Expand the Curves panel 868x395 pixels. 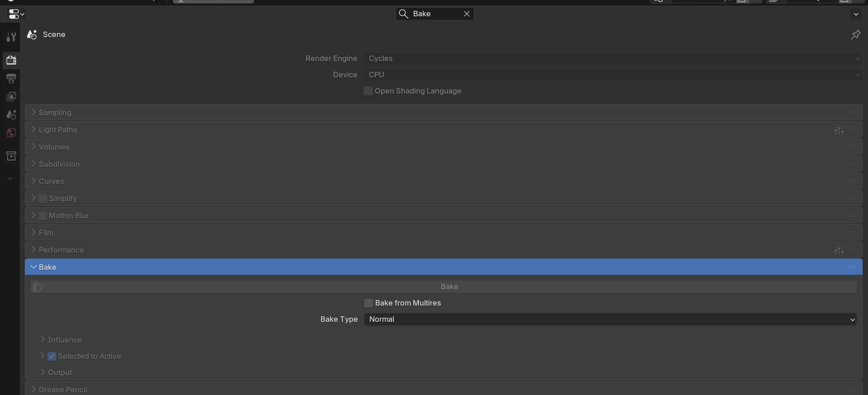pos(443,181)
